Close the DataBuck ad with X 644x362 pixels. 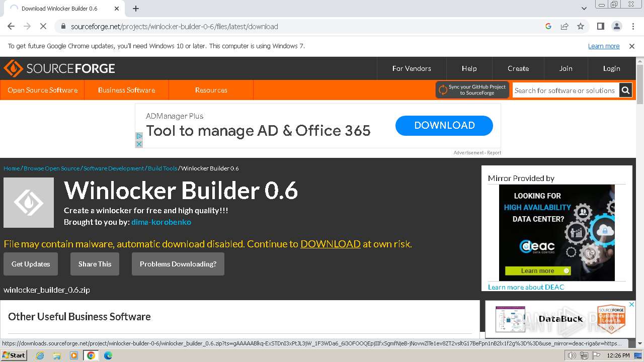(x=632, y=305)
